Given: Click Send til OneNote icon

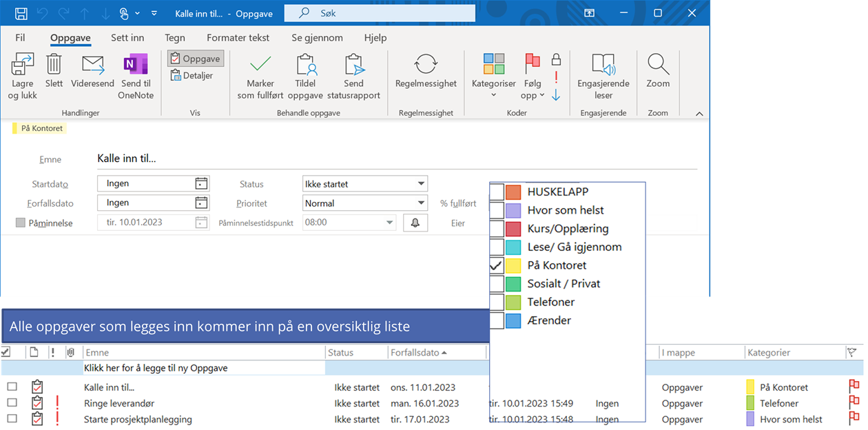Looking at the screenshot, I should [x=136, y=65].
